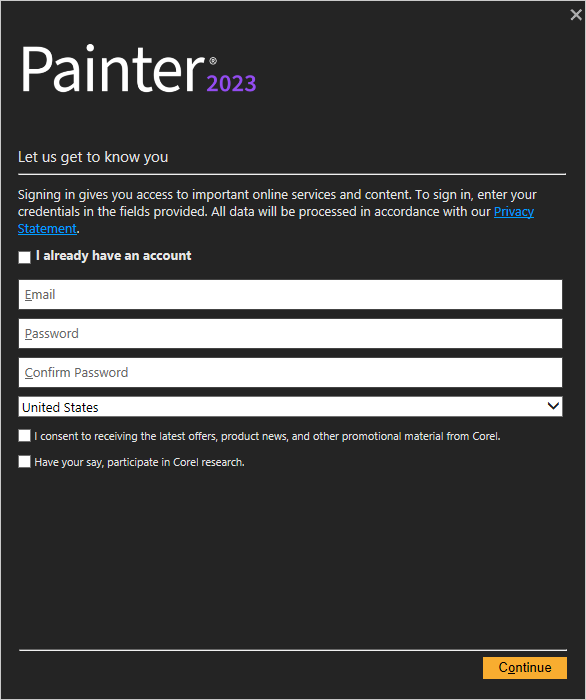Focus the Confirm Password field
The image size is (586, 700).
coord(290,372)
